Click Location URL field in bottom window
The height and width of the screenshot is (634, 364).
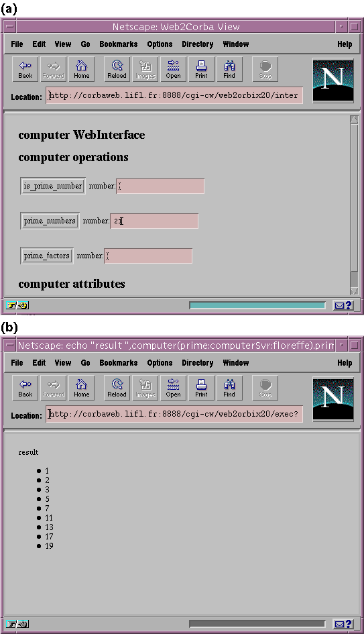174,414
